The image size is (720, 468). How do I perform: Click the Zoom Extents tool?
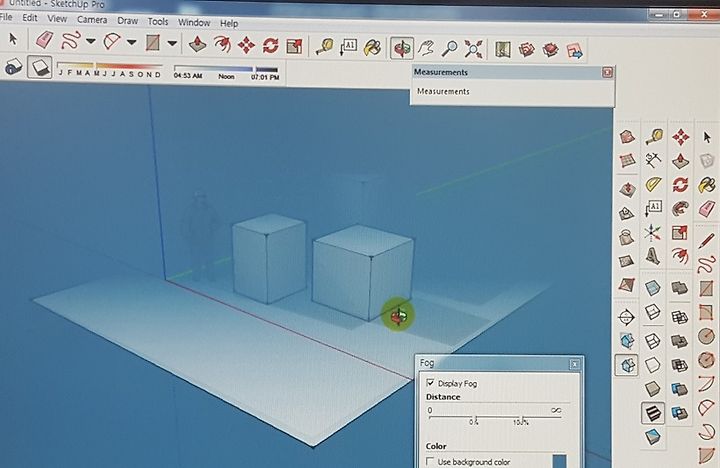[473, 49]
